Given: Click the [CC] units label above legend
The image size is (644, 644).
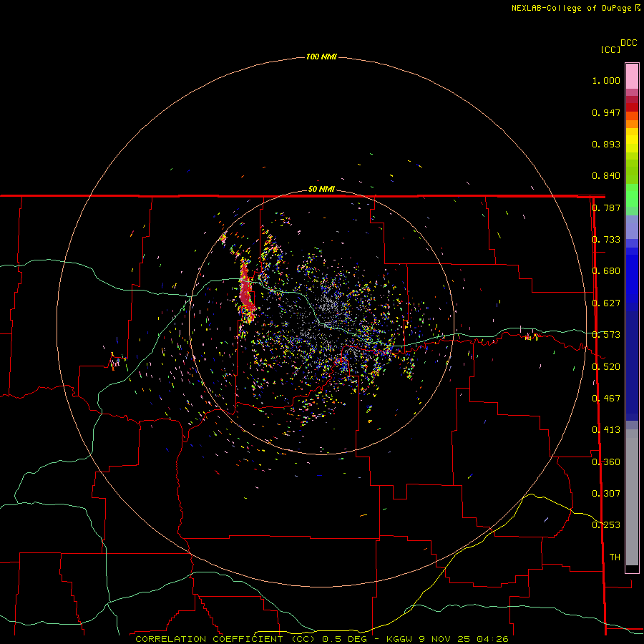Looking at the screenshot, I should [x=611, y=49].
